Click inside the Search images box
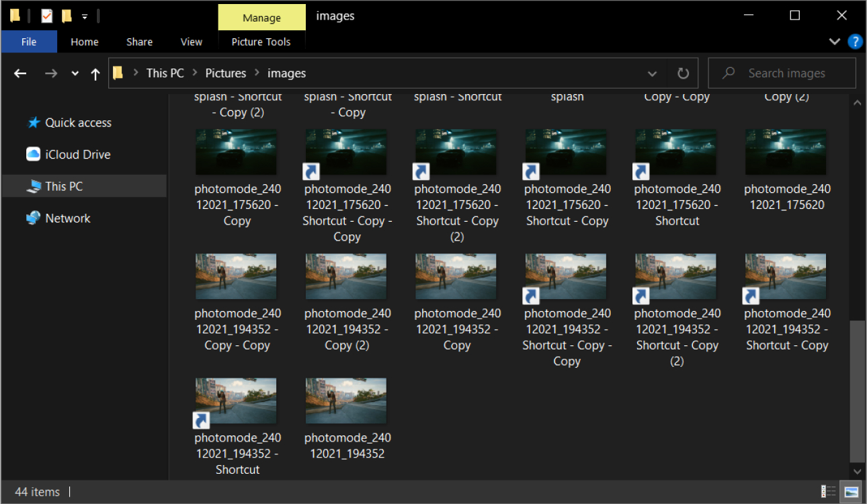Screen dimensions: 867x504 pos(782,73)
